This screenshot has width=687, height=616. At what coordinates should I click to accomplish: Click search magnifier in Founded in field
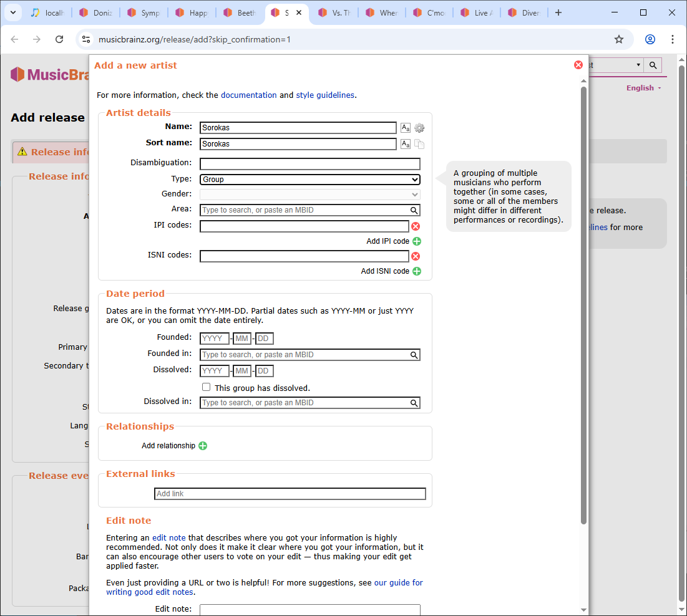coord(414,355)
